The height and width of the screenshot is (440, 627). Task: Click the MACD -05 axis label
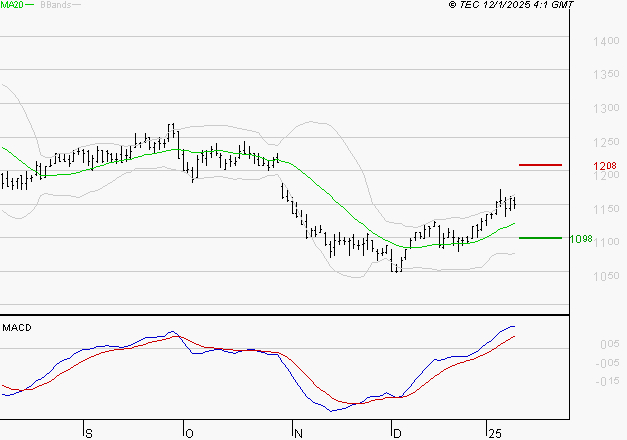point(607,363)
